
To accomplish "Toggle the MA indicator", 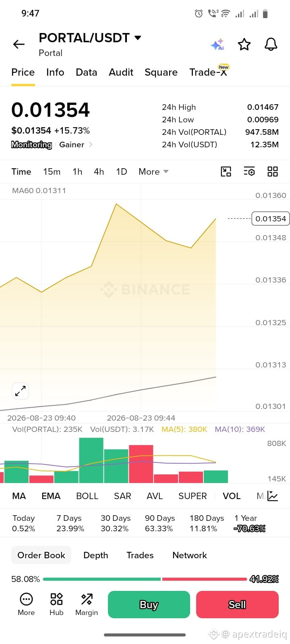I will [x=19, y=496].
